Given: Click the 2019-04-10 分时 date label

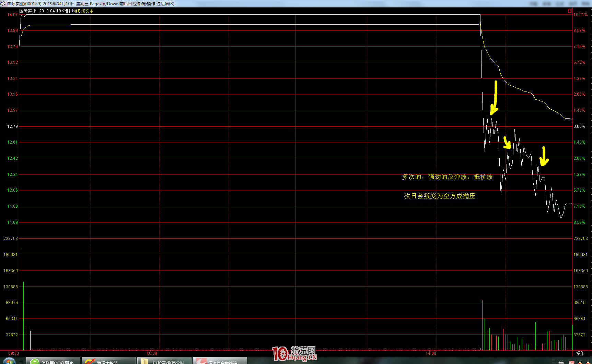Looking at the screenshot, I should pos(55,11).
